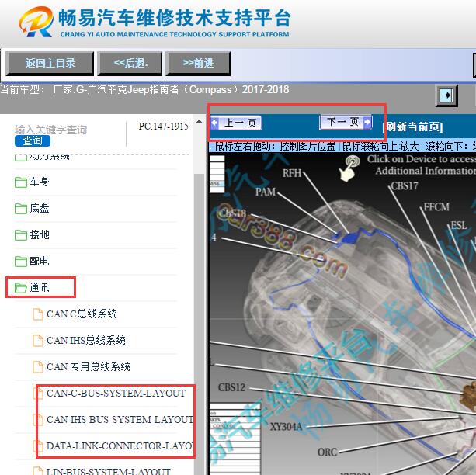The image size is (476, 475).
Task: Open CAN 专用总线系统 document
Action: pos(89,366)
